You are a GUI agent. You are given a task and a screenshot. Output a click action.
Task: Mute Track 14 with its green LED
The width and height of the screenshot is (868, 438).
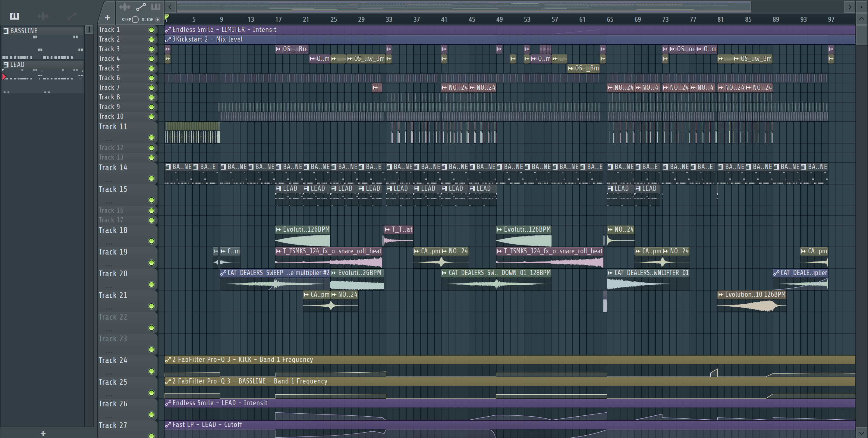(x=152, y=178)
